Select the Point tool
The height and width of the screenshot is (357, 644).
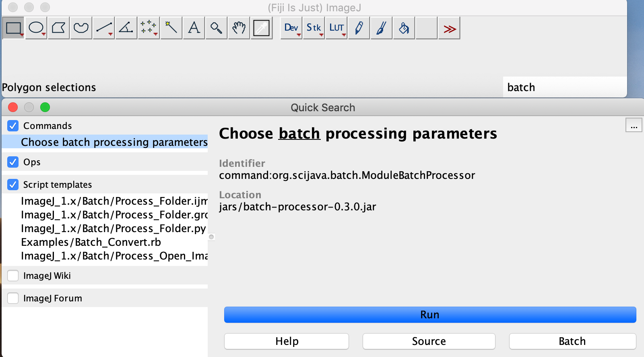pyautogui.click(x=148, y=28)
